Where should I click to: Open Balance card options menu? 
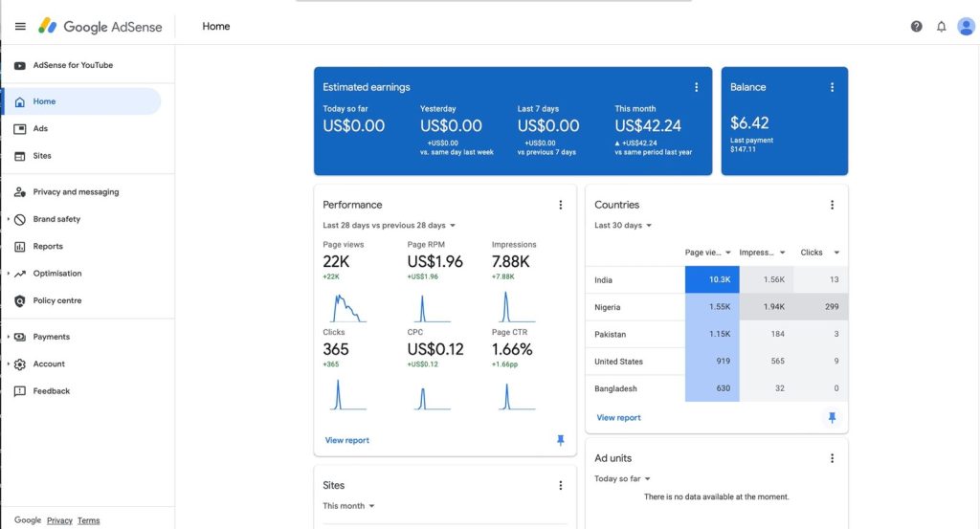(832, 87)
